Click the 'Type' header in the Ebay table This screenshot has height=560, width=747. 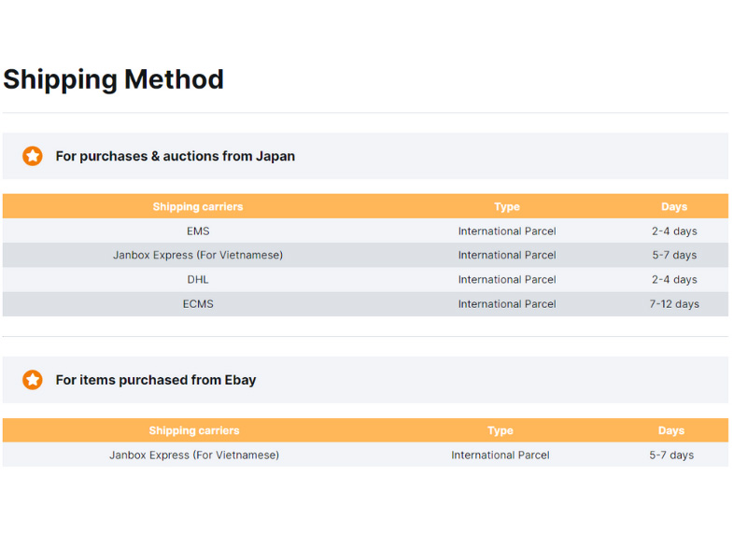coord(500,430)
